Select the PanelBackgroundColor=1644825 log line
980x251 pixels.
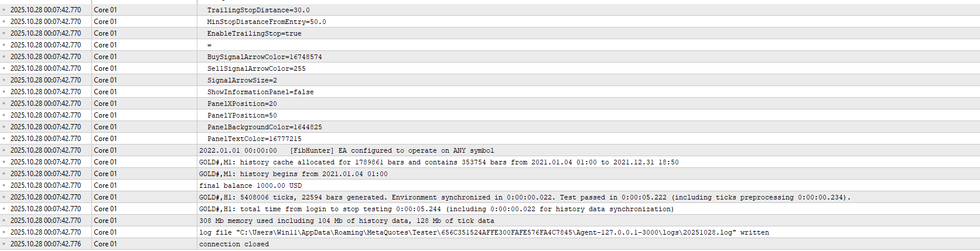coord(264,127)
